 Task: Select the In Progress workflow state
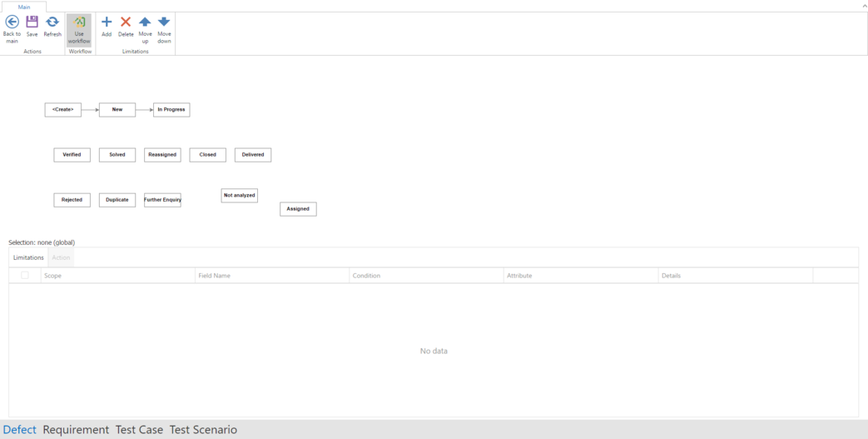pyautogui.click(x=171, y=109)
